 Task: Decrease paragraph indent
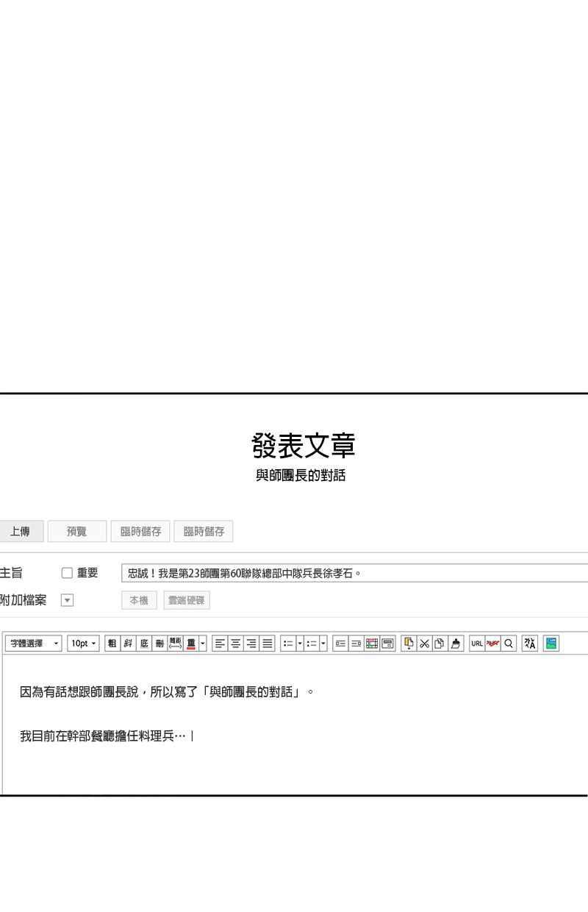click(340, 644)
